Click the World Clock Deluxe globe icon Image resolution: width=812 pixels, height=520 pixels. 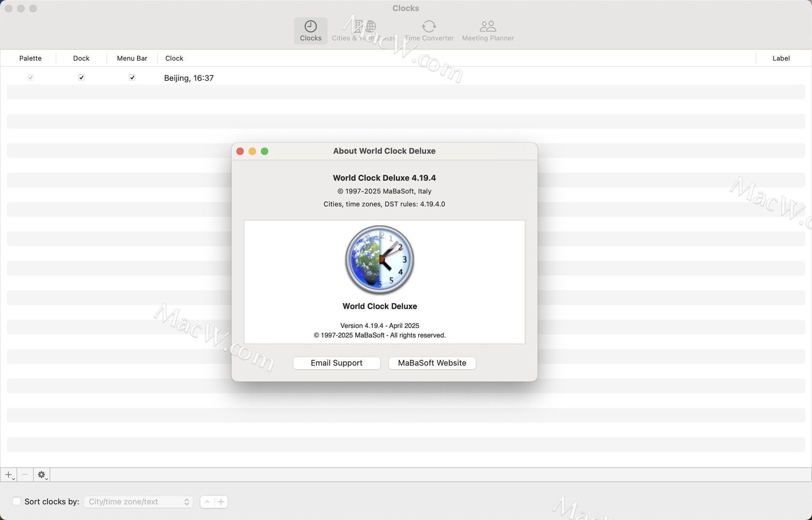tap(379, 260)
